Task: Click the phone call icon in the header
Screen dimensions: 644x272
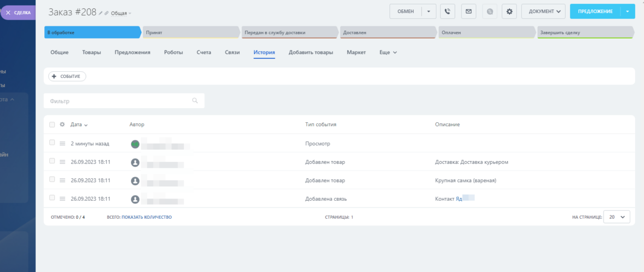Action: click(x=447, y=11)
